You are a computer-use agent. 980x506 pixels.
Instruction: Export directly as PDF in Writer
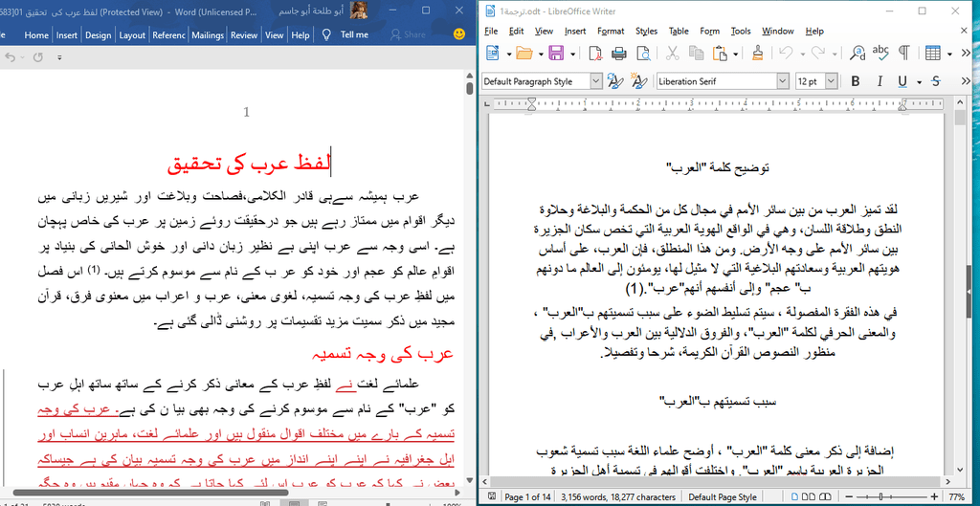[595, 54]
